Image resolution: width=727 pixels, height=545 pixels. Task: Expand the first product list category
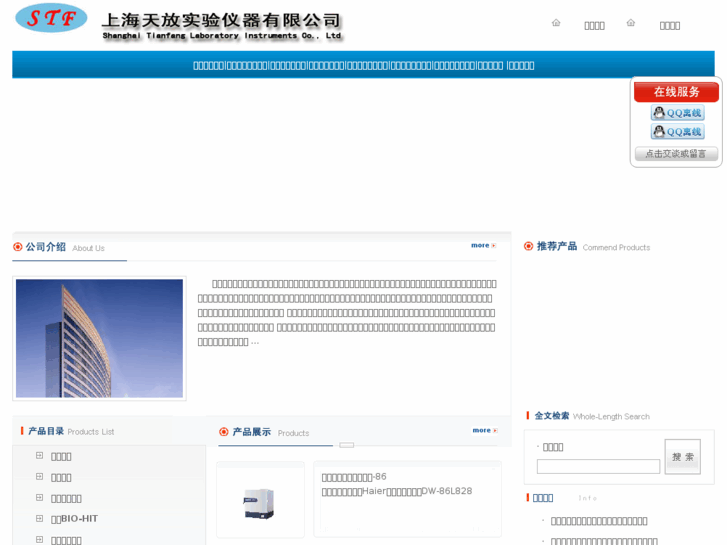[39, 455]
